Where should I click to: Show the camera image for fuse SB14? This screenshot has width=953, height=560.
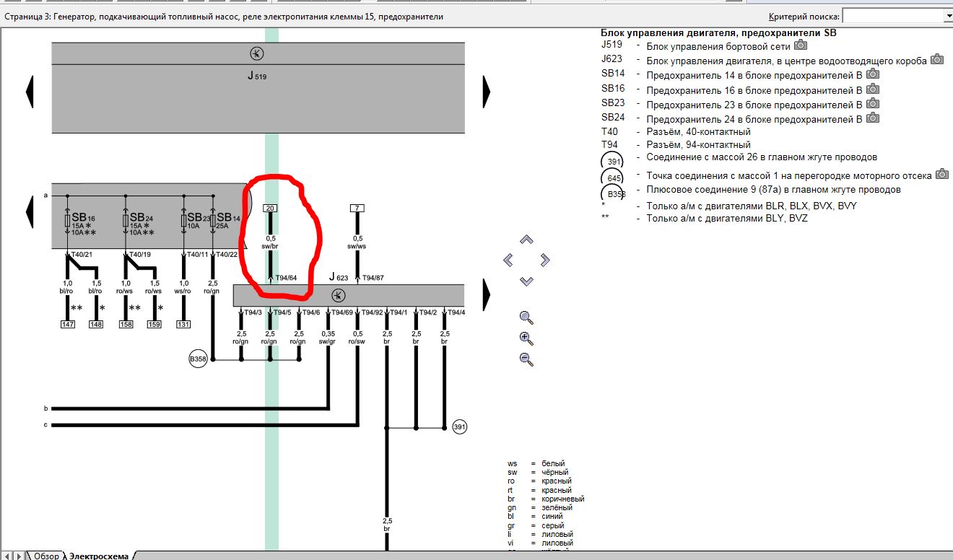click(873, 74)
